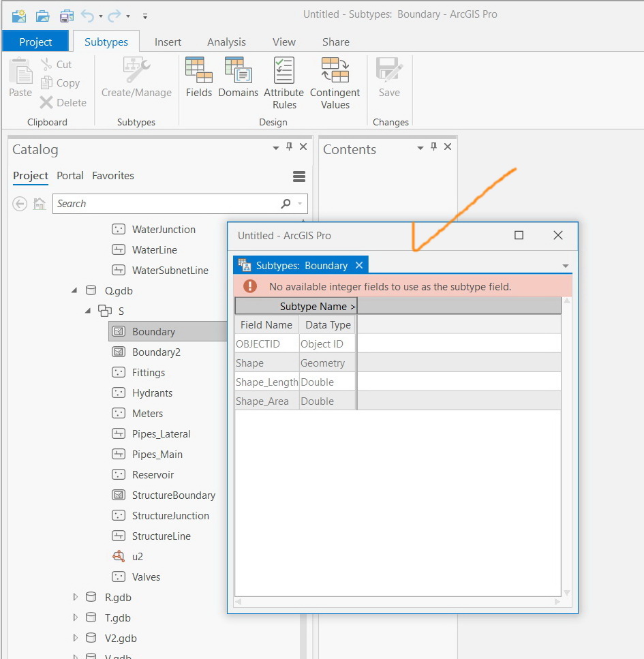Click the Paste button in Clipboard group
Screen dimensions: 644x659
[x=20, y=78]
